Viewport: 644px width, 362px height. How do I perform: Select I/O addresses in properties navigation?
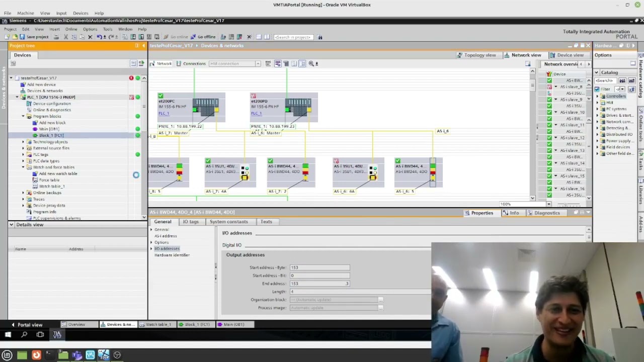click(167, 249)
